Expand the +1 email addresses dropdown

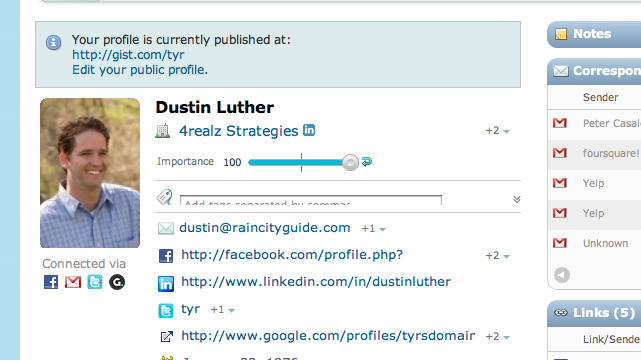(373, 228)
